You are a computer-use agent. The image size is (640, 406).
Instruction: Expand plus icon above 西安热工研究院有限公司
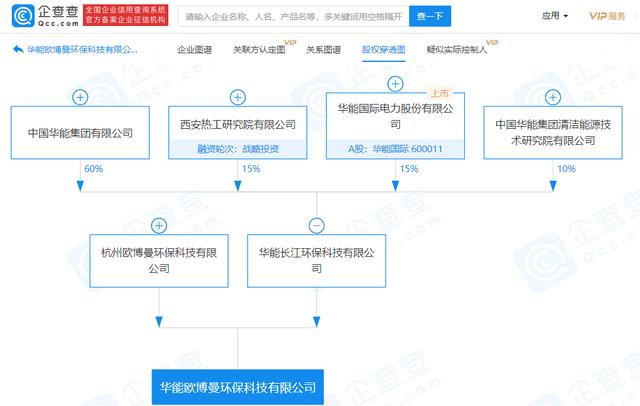(x=238, y=98)
